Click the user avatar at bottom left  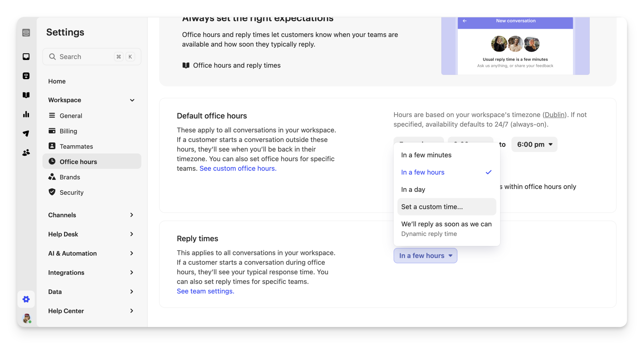click(x=26, y=318)
